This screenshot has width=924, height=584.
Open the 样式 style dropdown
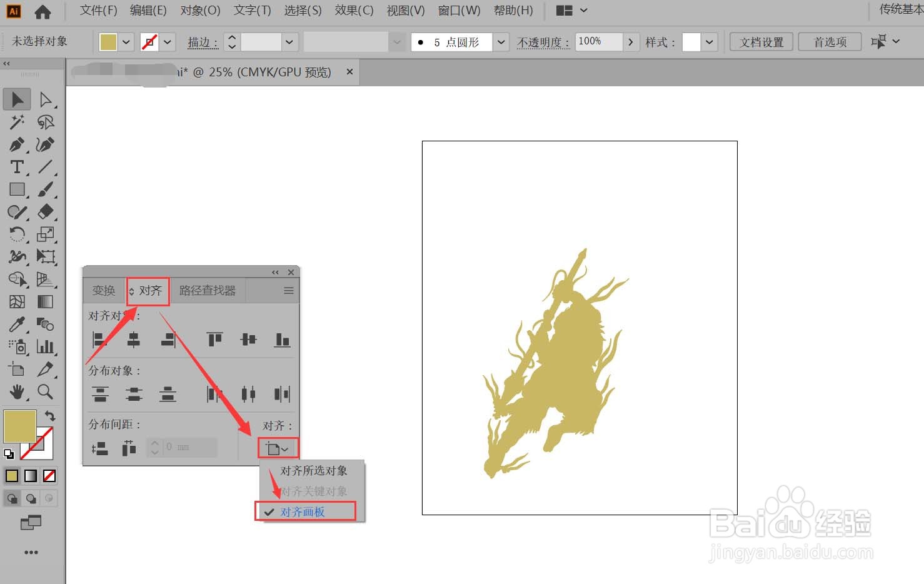tap(708, 42)
